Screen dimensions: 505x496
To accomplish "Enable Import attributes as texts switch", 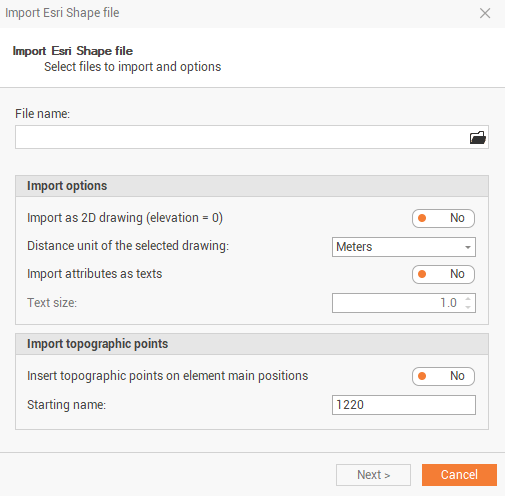I will pyautogui.click(x=443, y=274).
